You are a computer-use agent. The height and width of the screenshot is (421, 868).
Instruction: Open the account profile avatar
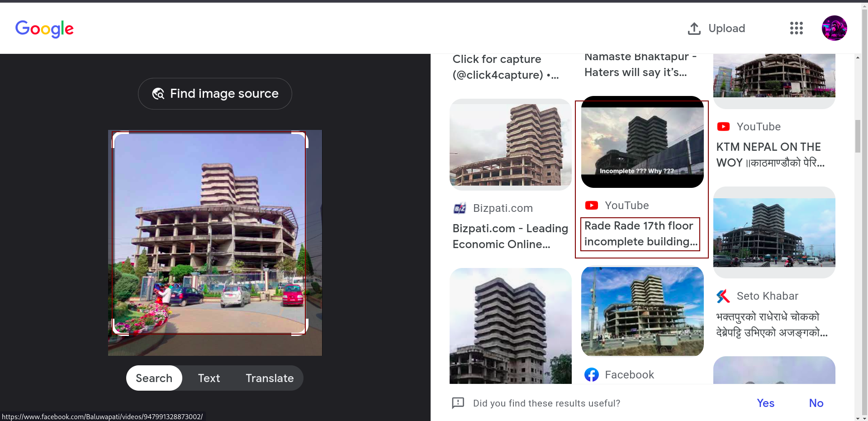[834, 28]
